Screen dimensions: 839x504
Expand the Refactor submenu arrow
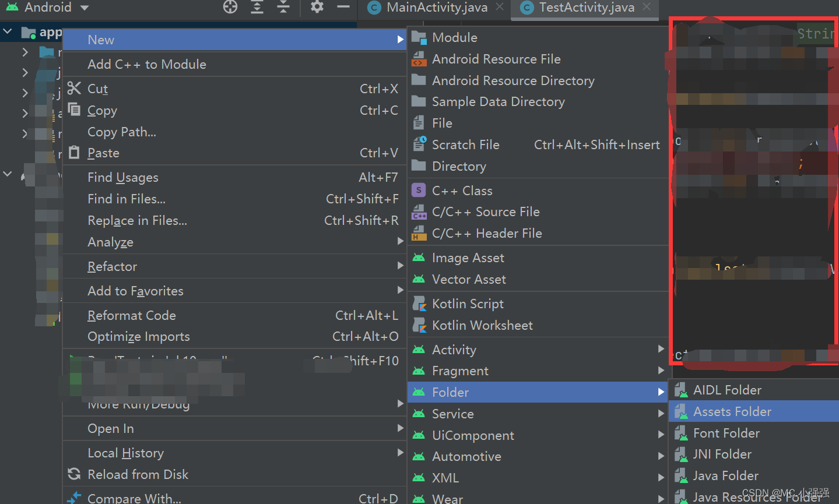[x=401, y=266]
